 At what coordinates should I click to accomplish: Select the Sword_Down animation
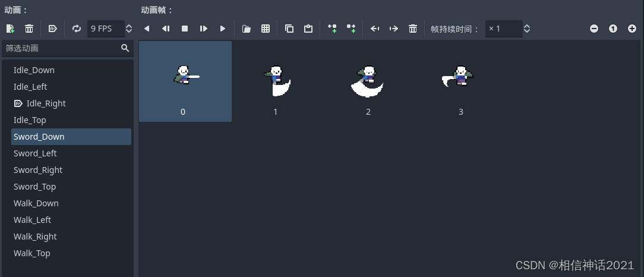[71, 137]
